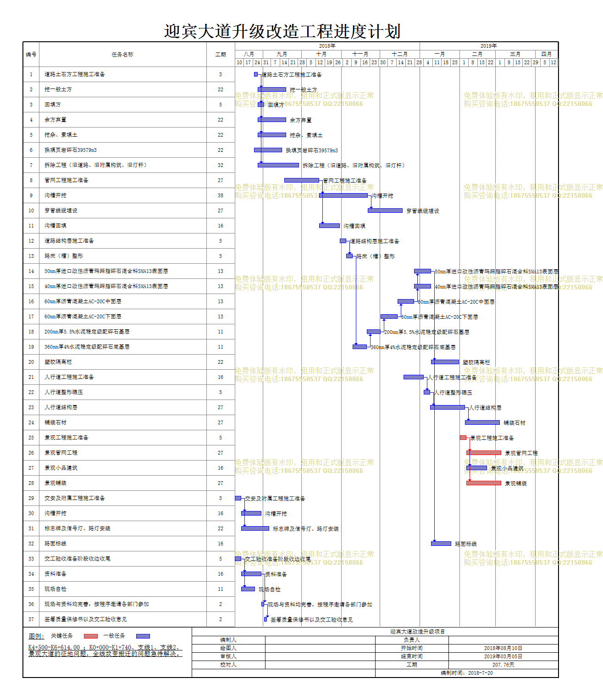Select 签署质量保修书以及交工验收意见 in the task name column

86,619
